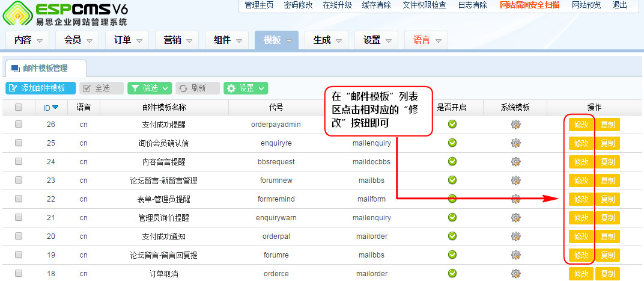The image size is (644, 281).
Task: Toggle enabled status for 论坛留言-留言回复提 row
Action: coord(452,255)
